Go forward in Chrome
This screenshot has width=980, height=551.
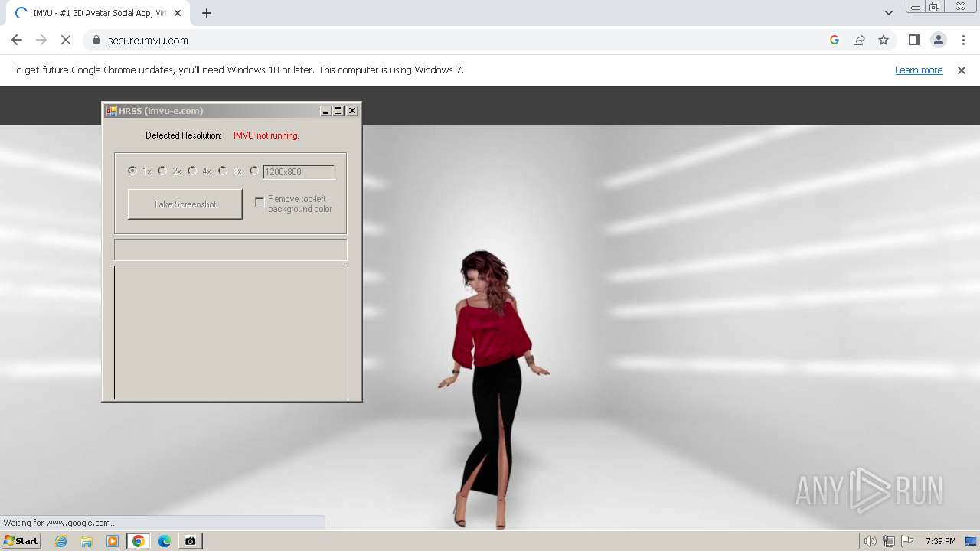coord(41,41)
